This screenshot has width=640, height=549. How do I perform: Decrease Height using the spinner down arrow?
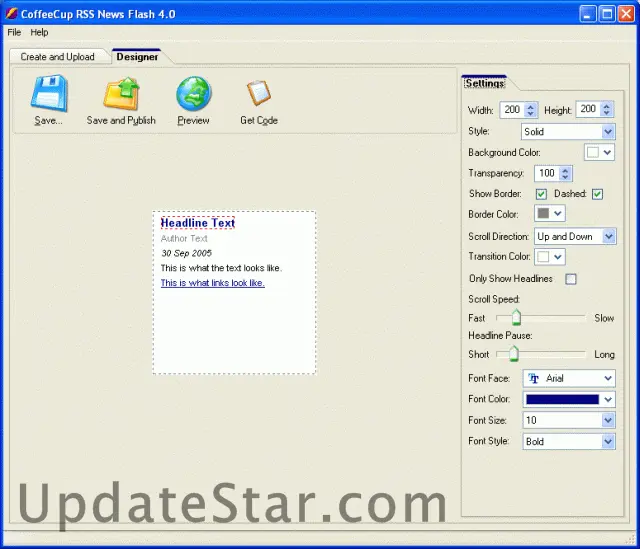pyautogui.click(x=607, y=114)
